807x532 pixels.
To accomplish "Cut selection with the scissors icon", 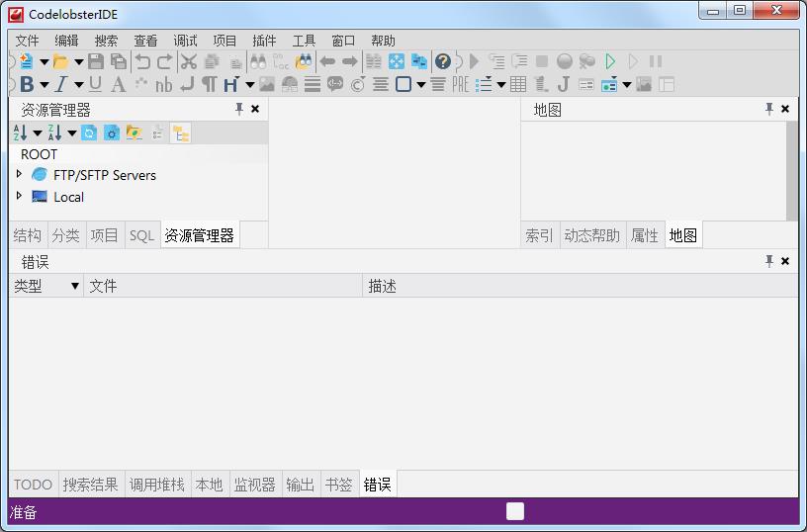I will [189, 61].
